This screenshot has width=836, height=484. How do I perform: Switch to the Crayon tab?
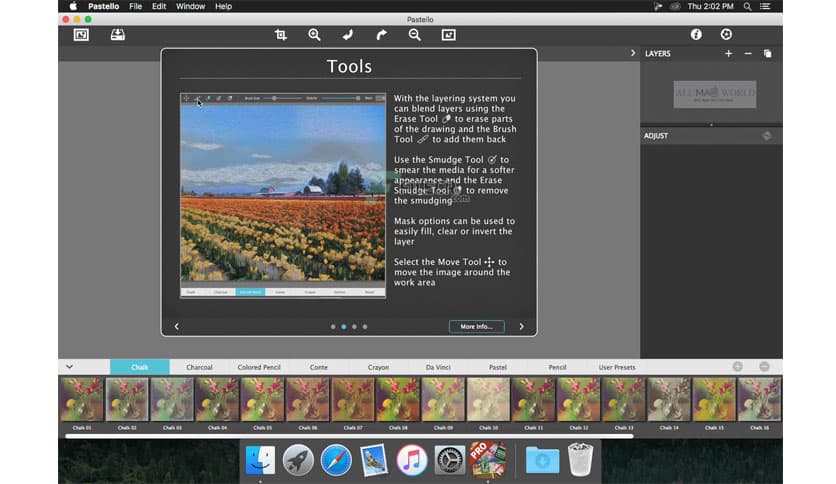(379, 367)
